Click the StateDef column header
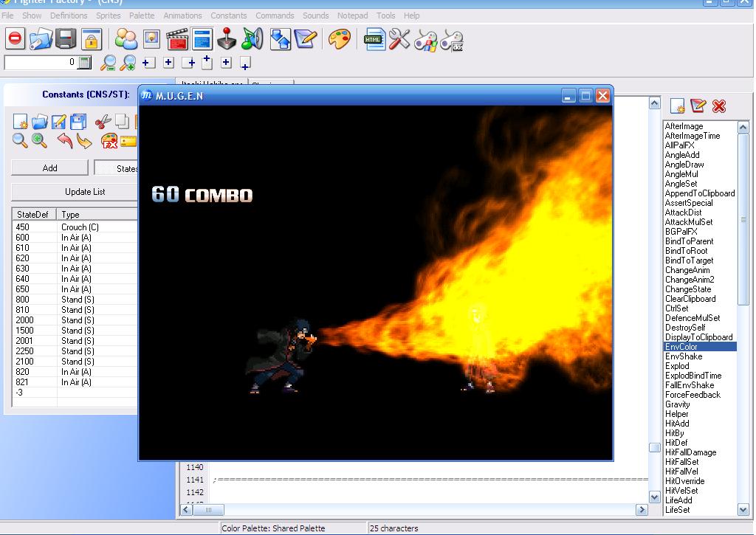The image size is (756, 535). (x=34, y=215)
